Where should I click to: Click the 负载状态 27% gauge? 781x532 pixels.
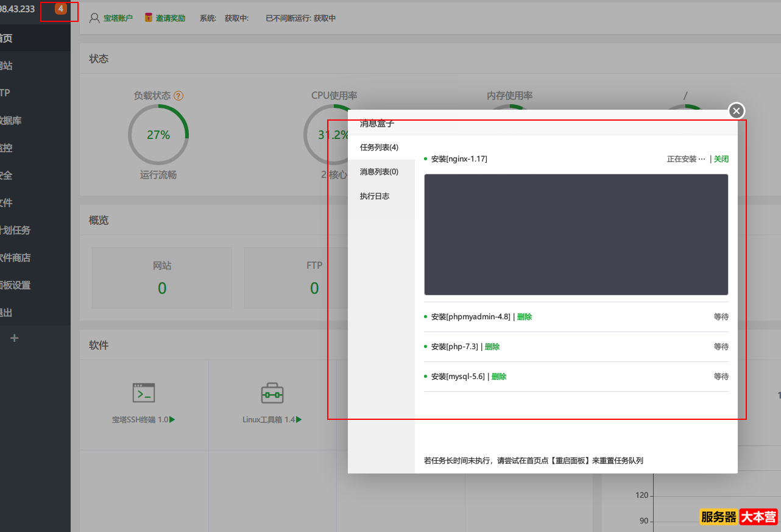coord(158,135)
